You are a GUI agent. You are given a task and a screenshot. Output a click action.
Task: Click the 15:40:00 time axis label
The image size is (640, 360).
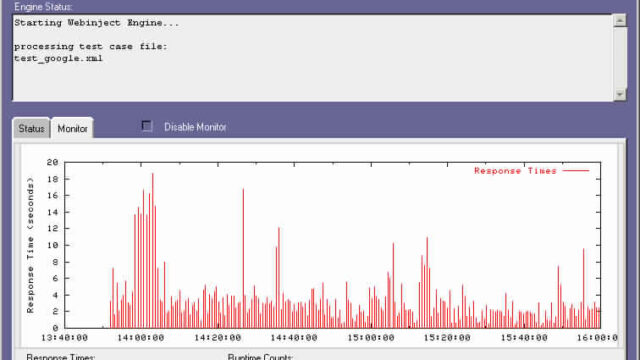524,338
